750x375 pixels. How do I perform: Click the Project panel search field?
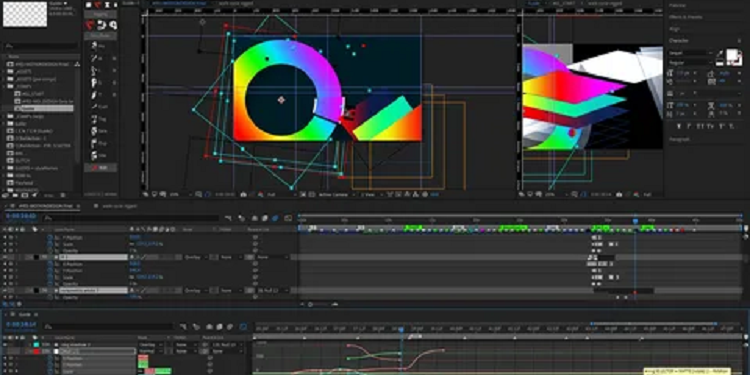pyautogui.click(x=41, y=46)
